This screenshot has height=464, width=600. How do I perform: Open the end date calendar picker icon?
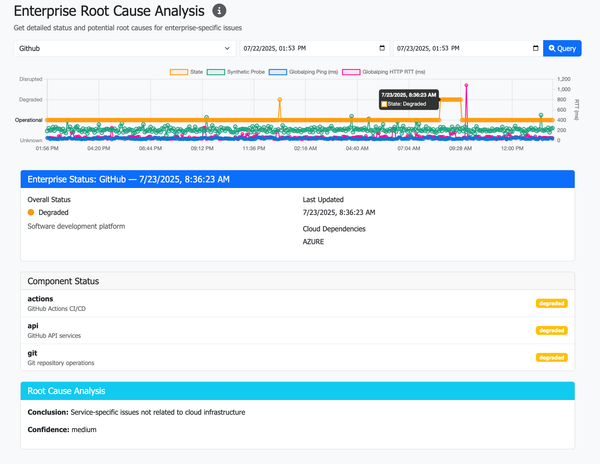click(x=535, y=48)
